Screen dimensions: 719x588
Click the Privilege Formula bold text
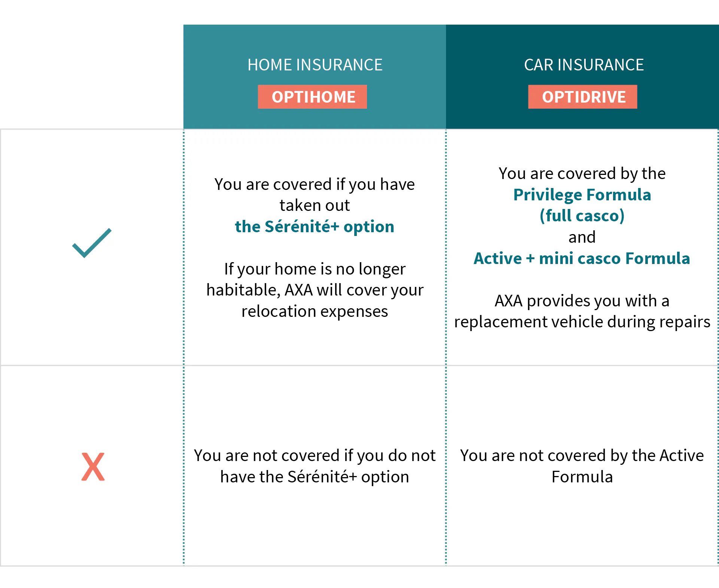[582, 195]
